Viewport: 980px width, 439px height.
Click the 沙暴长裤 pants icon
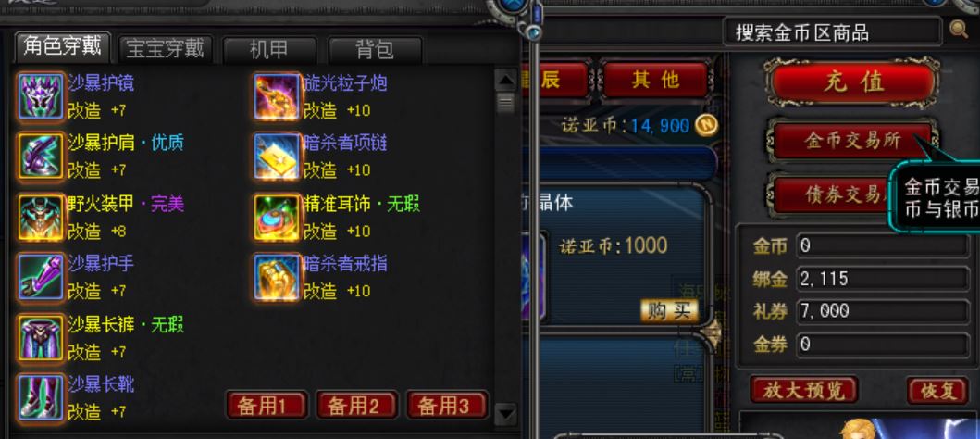point(41,338)
